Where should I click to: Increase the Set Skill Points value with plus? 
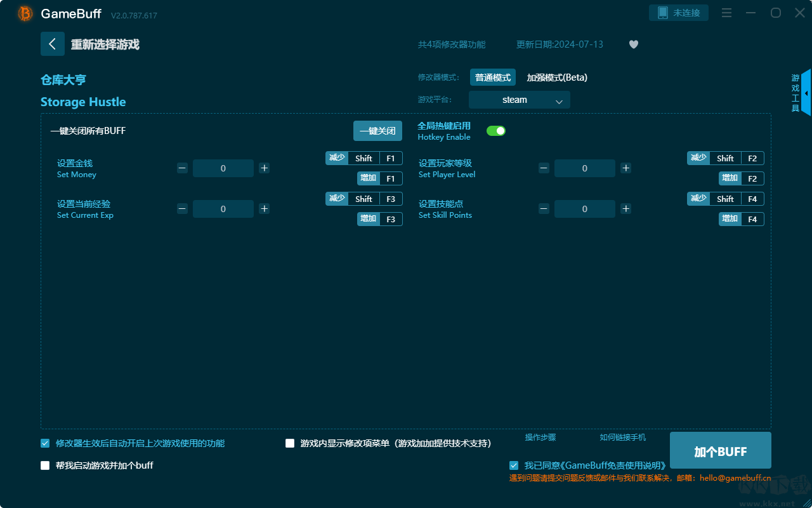[626, 209]
